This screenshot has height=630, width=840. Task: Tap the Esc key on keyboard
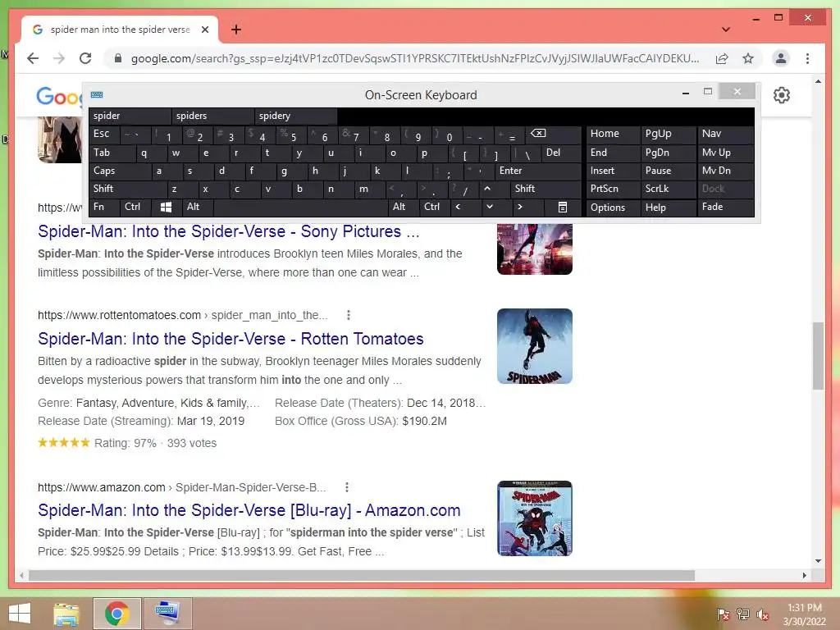pyautogui.click(x=104, y=134)
